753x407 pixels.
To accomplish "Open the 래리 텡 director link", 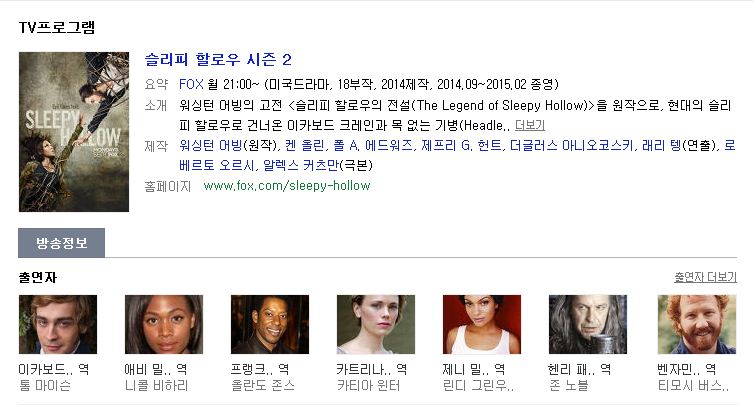I will coord(661,145).
